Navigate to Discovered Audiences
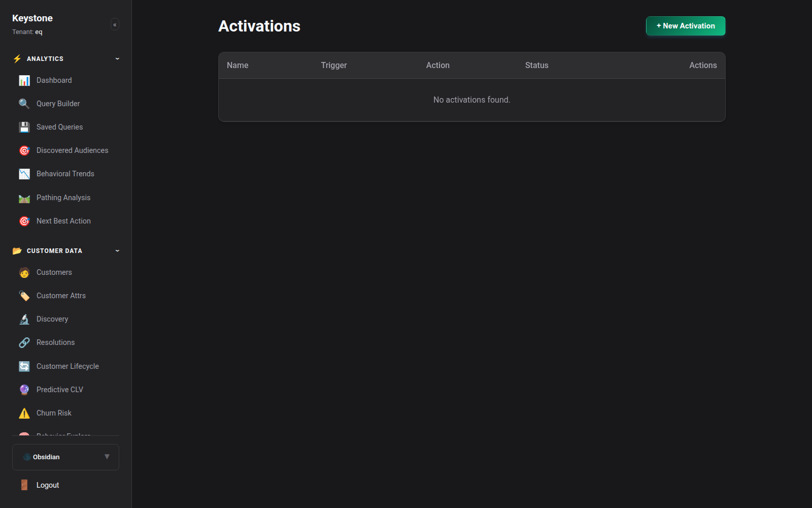The image size is (812, 508). coord(66,150)
